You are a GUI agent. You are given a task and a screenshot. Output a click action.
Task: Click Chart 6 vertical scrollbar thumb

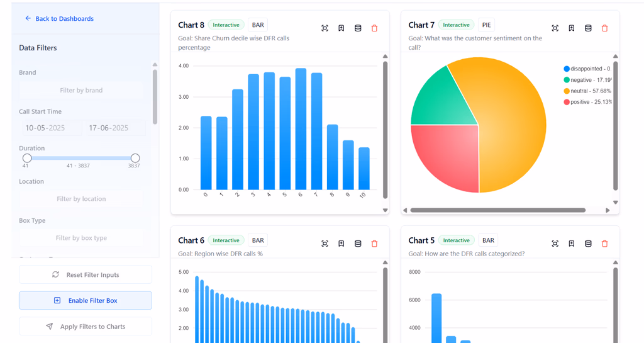(x=386, y=305)
